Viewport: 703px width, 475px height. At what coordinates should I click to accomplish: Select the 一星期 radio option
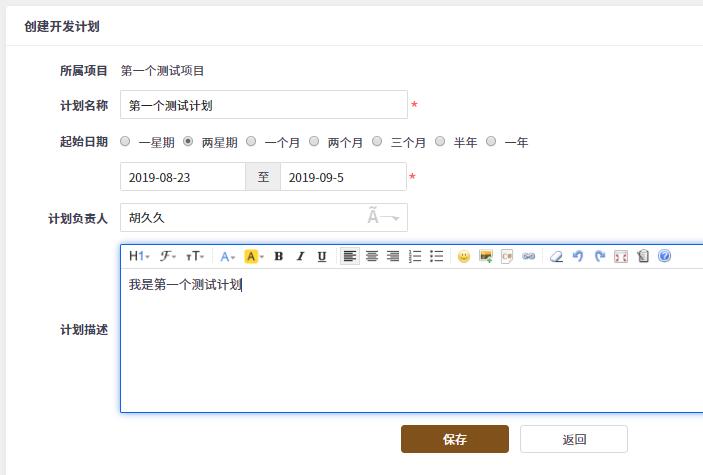tap(125, 142)
